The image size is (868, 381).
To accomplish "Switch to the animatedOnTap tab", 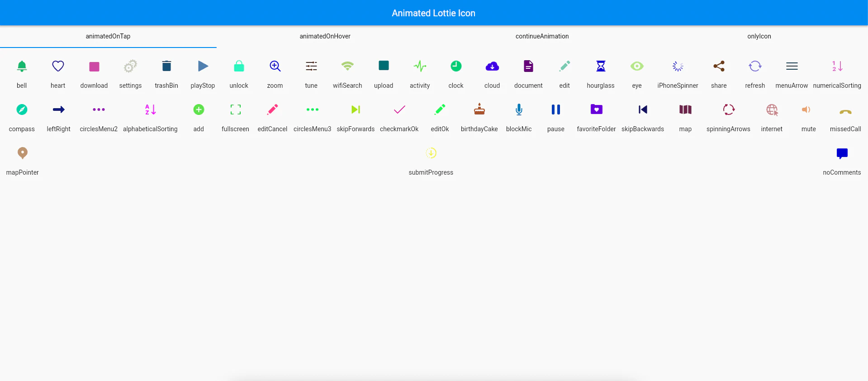I will 108,36.
